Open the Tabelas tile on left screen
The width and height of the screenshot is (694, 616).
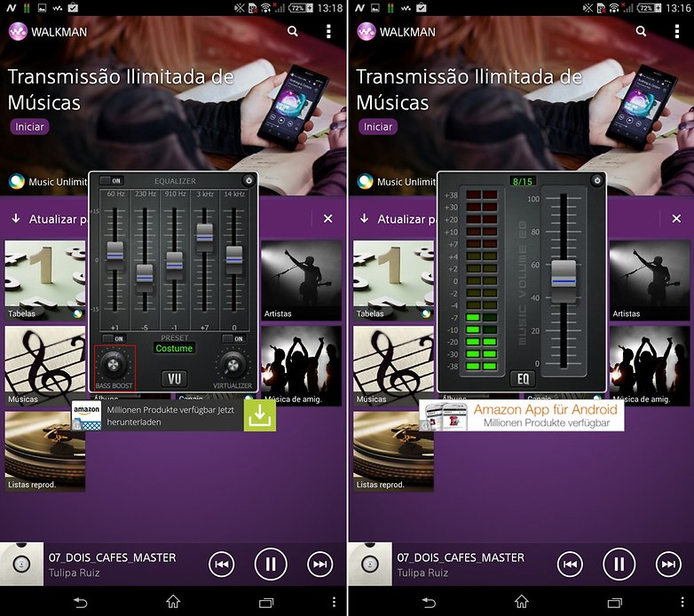45,280
